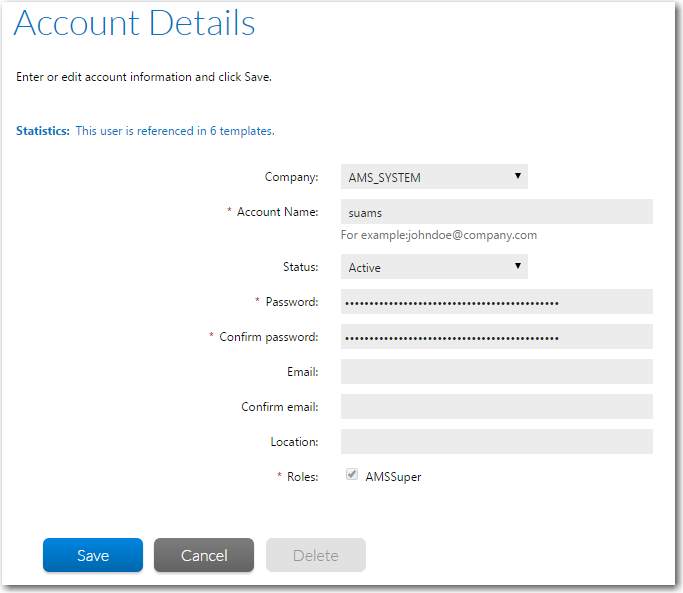Click the 'Company:' field label
This screenshot has height=593, width=683.
(x=291, y=177)
